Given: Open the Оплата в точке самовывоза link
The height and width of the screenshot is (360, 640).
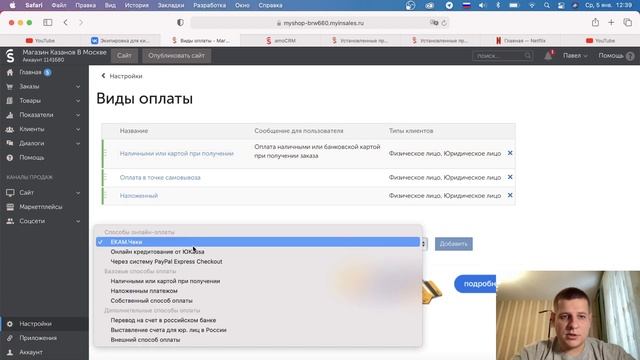Looking at the screenshot, I should (x=160, y=178).
